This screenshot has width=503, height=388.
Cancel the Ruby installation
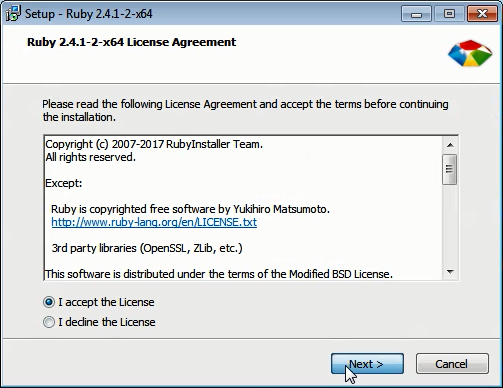(x=452, y=364)
